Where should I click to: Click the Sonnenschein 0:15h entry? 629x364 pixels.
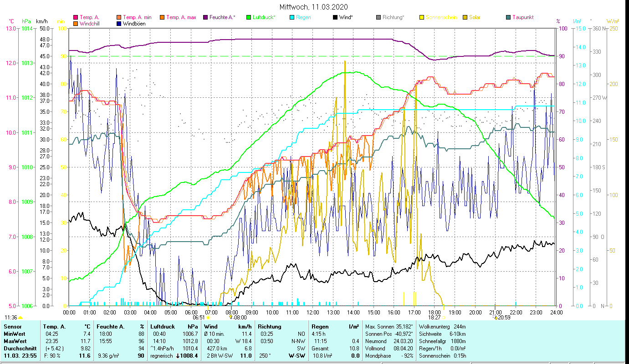[442, 356]
